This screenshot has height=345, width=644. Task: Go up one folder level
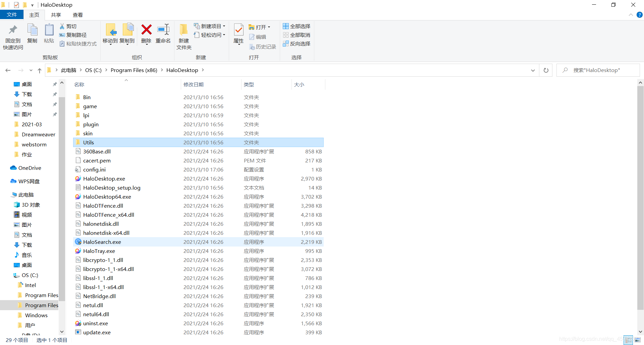(x=40, y=70)
